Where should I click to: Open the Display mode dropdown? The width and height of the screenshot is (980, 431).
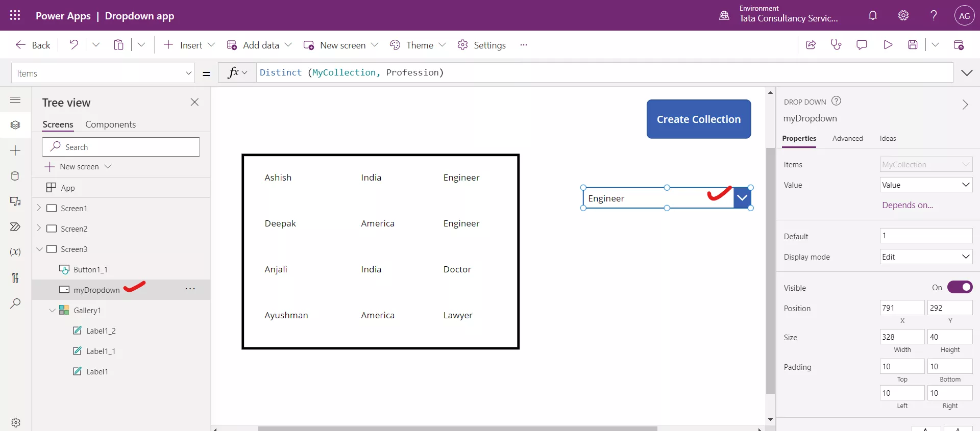coord(926,257)
